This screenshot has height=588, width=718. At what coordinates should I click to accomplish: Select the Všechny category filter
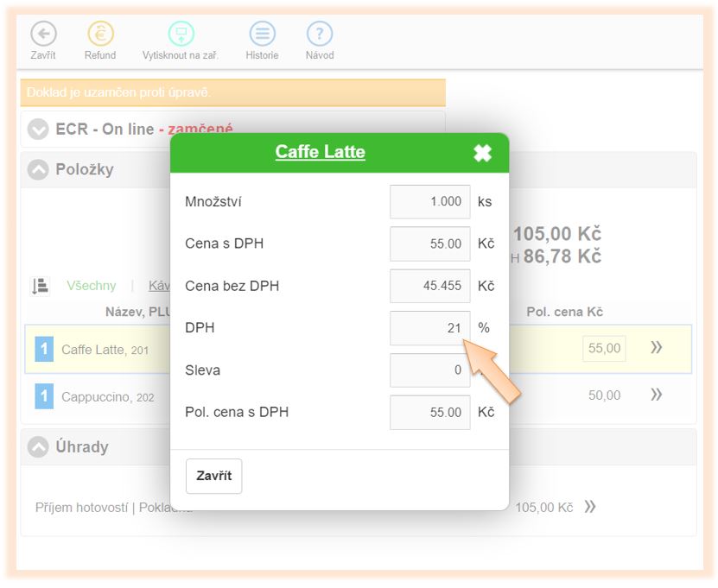[x=91, y=286]
